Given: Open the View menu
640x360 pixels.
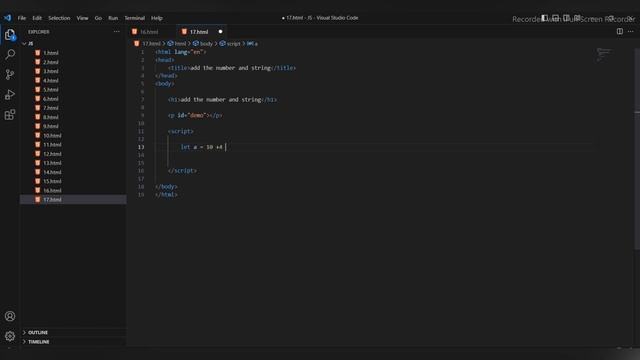Looking at the screenshot, I should coord(82,18).
